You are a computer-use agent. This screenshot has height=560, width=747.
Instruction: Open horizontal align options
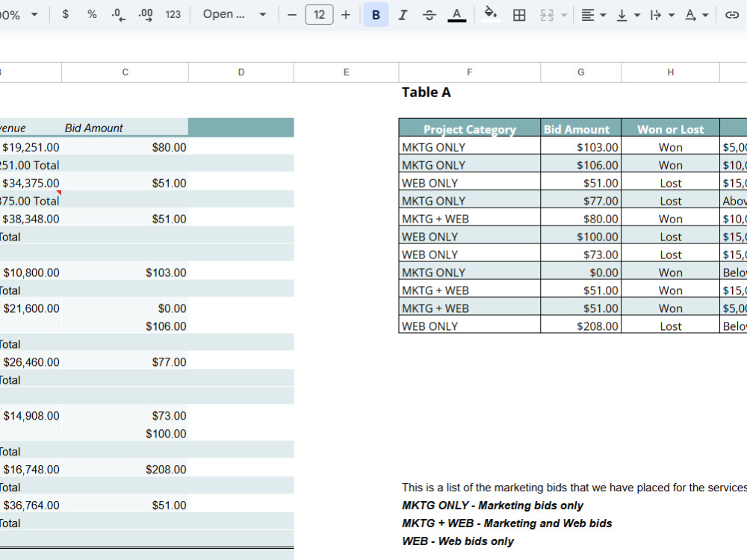tap(594, 15)
